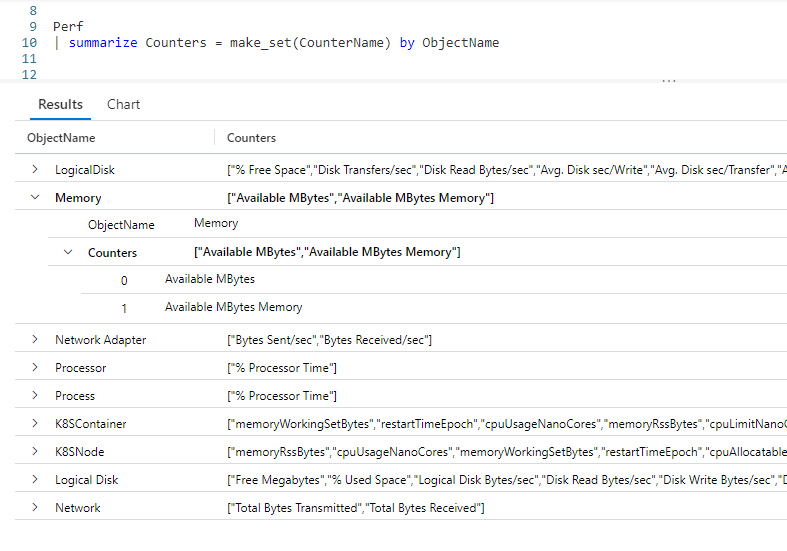Screen dimensions: 787x551
Task: Click the K8SNode name cell
Action: click(x=80, y=452)
